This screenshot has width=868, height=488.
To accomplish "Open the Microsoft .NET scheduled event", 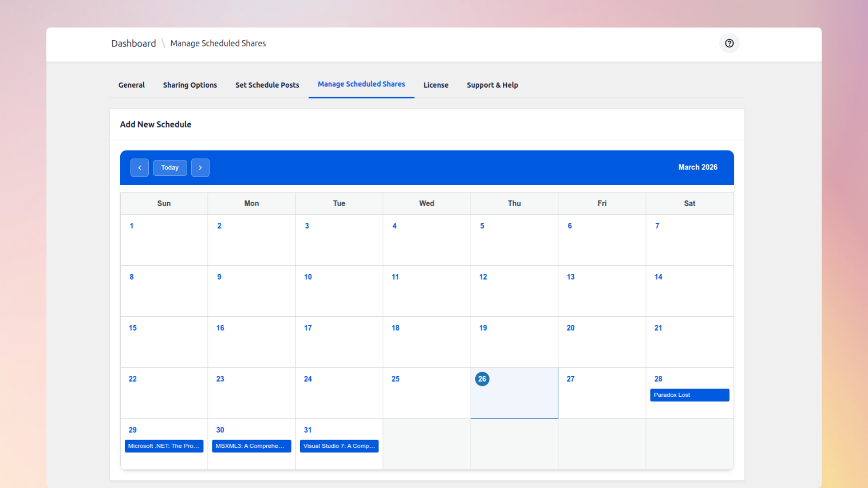I will (x=164, y=446).
